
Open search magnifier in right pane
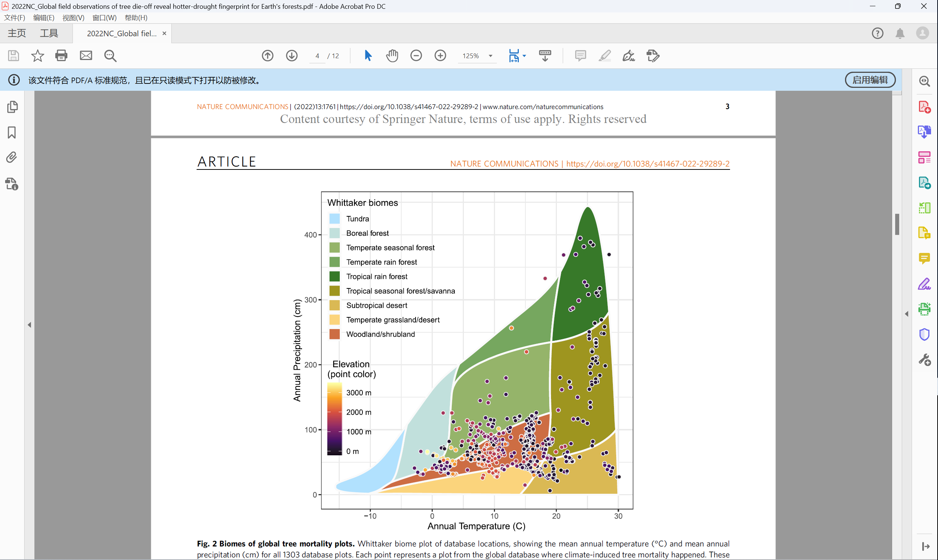click(x=924, y=81)
